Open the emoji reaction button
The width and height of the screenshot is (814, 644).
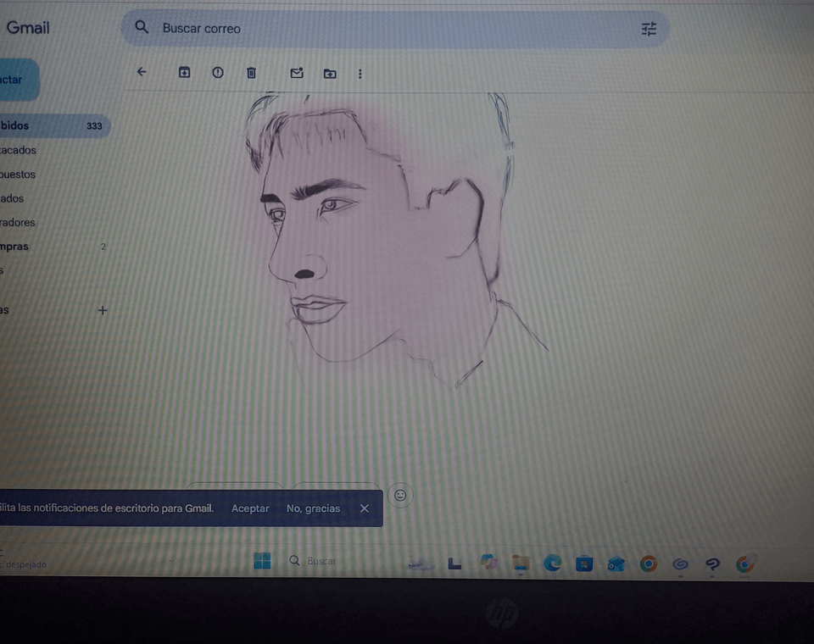click(x=400, y=495)
